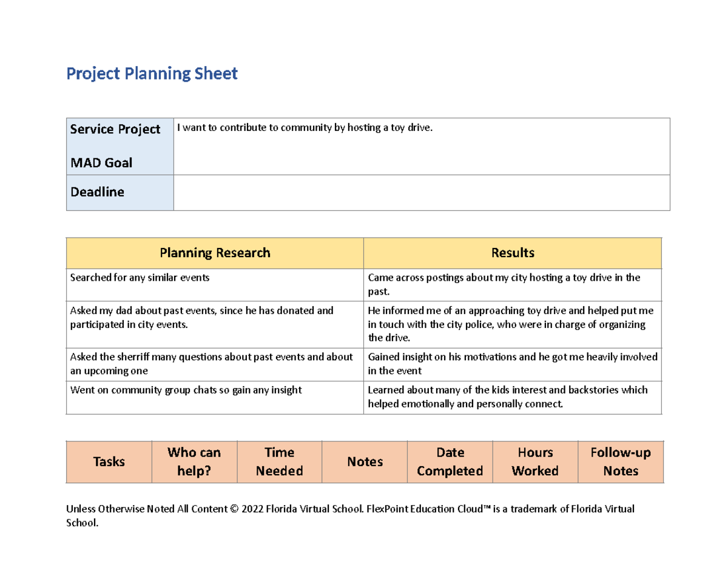This screenshot has width=728, height=562.
Task: Click the Deadline label cell
Action: tap(120, 193)
